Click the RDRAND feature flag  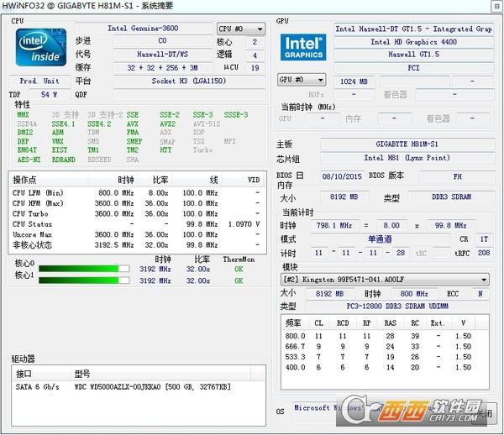[63, 160]
